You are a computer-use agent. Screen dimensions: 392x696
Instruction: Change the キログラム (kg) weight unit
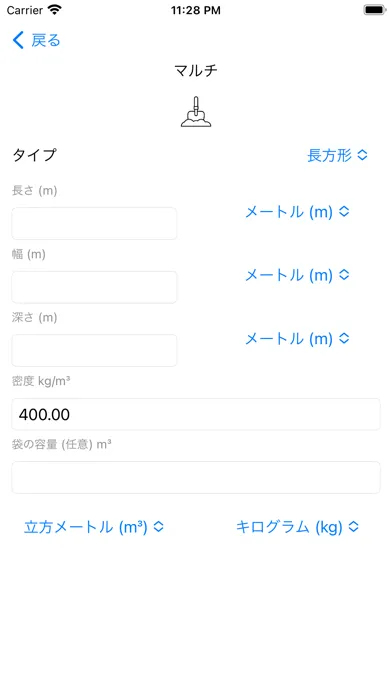click(297, 527)
